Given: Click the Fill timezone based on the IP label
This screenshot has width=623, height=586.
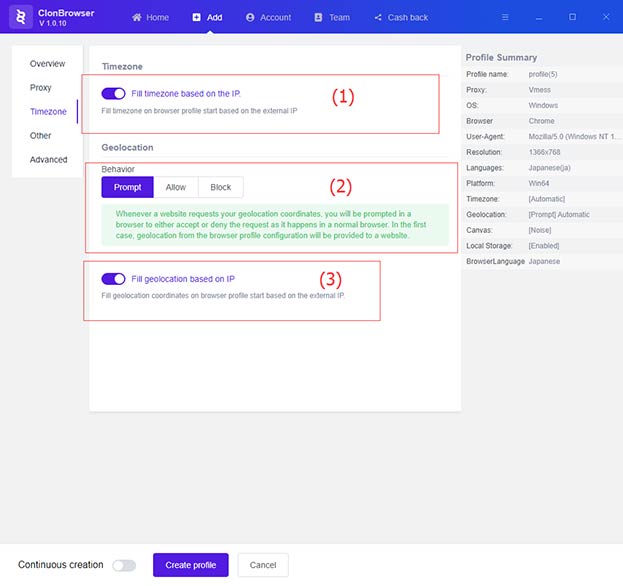Looking at the screenshot, I should click(186, 94).
